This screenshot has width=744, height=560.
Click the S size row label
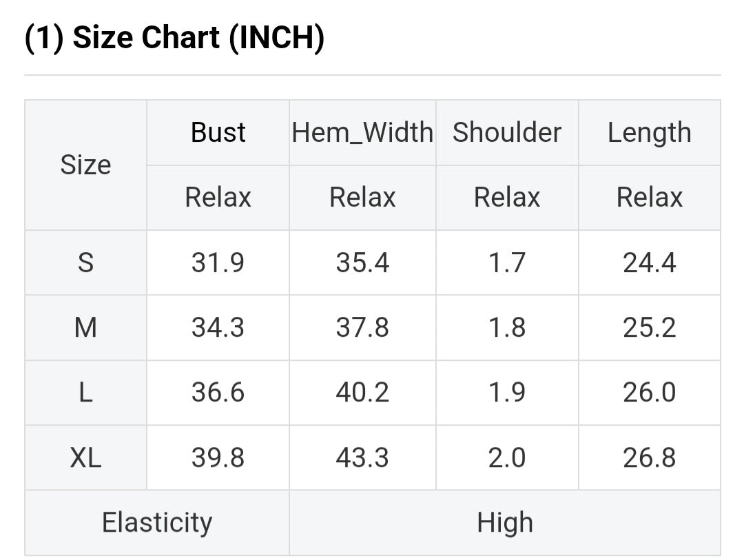(x=85, y=262)
